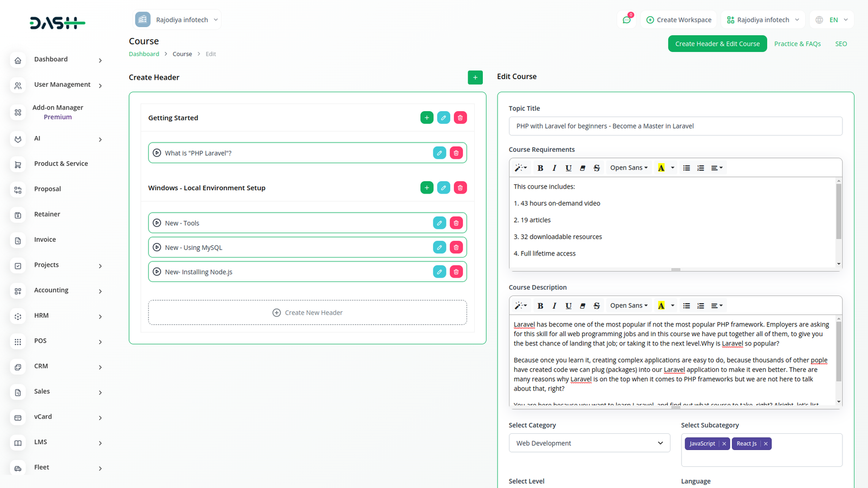Toggle italic in Course Description editor

554,306
